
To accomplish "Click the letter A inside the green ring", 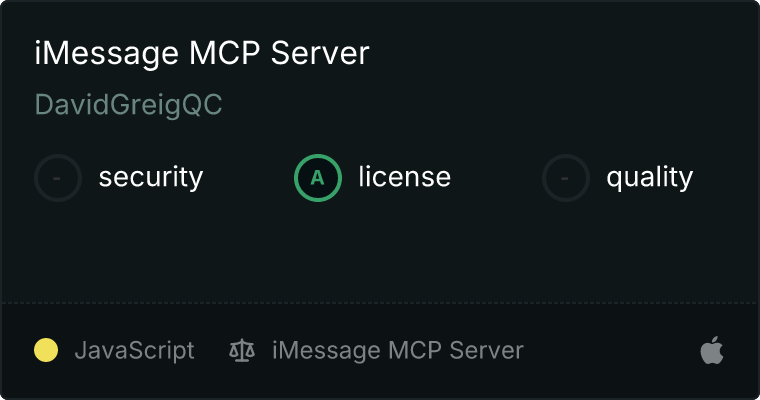I will 317,178.
